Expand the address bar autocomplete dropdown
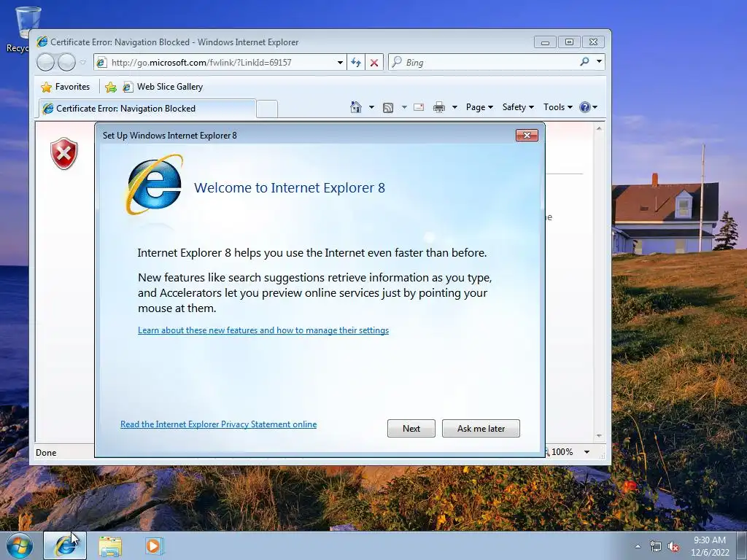The image size is (747, 560). (x=340, y=63)
